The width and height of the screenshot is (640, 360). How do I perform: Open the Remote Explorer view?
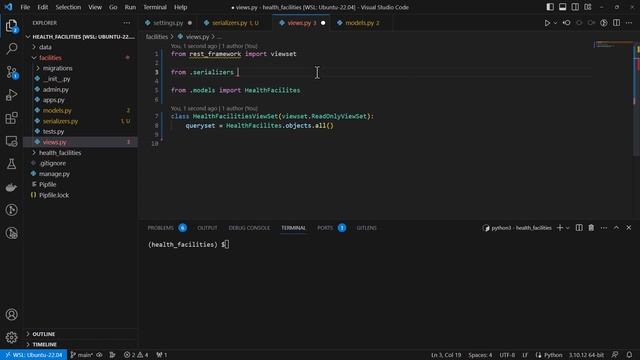(x=11, y=141)
